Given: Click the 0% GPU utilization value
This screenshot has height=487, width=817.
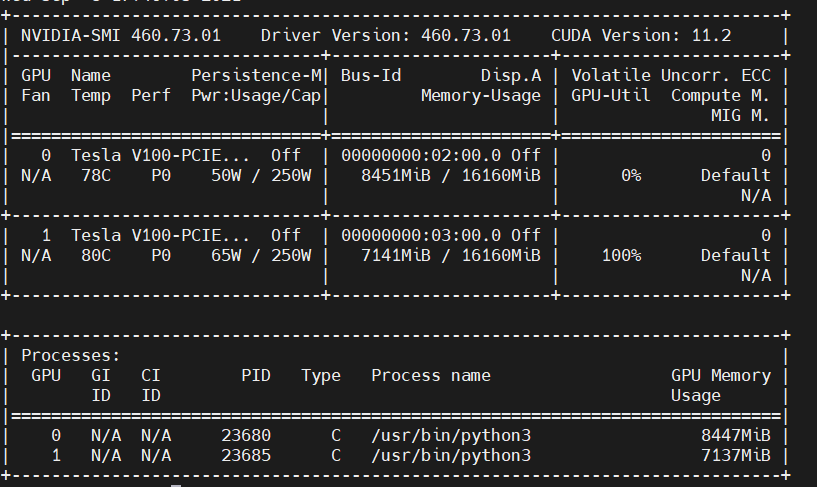Looking at the screenshot, I should [631, 176].
